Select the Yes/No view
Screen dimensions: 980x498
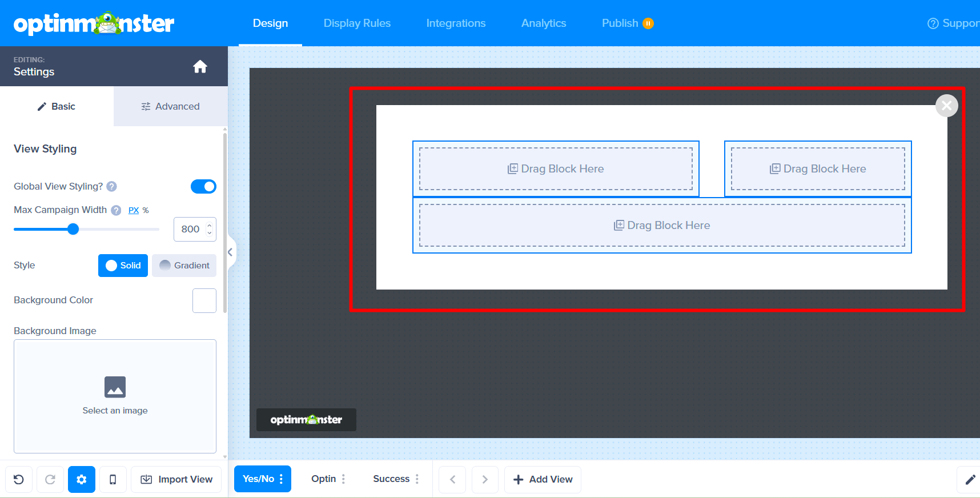click(258, 479)
